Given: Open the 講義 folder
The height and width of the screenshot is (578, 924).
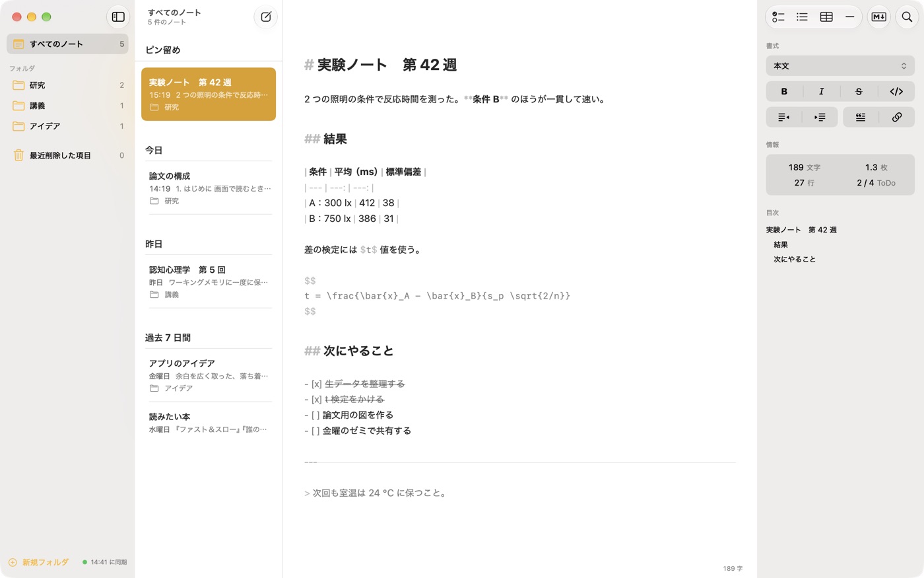Looking at the screenshot, I should point(67,106).
